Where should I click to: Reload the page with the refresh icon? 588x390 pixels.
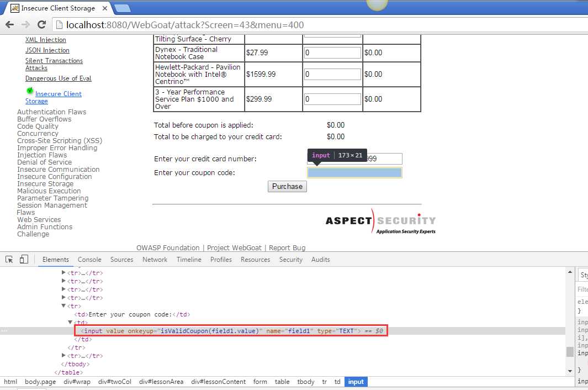(x=41, y=25)
